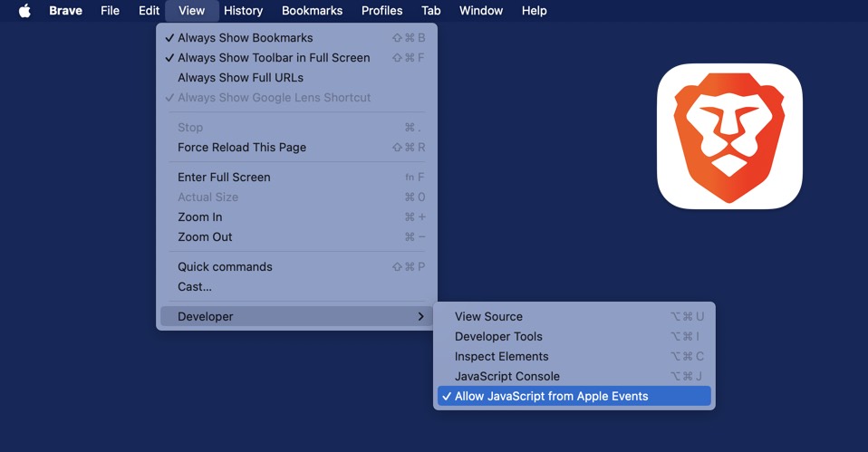Open the Window menu

click(480, 11)
